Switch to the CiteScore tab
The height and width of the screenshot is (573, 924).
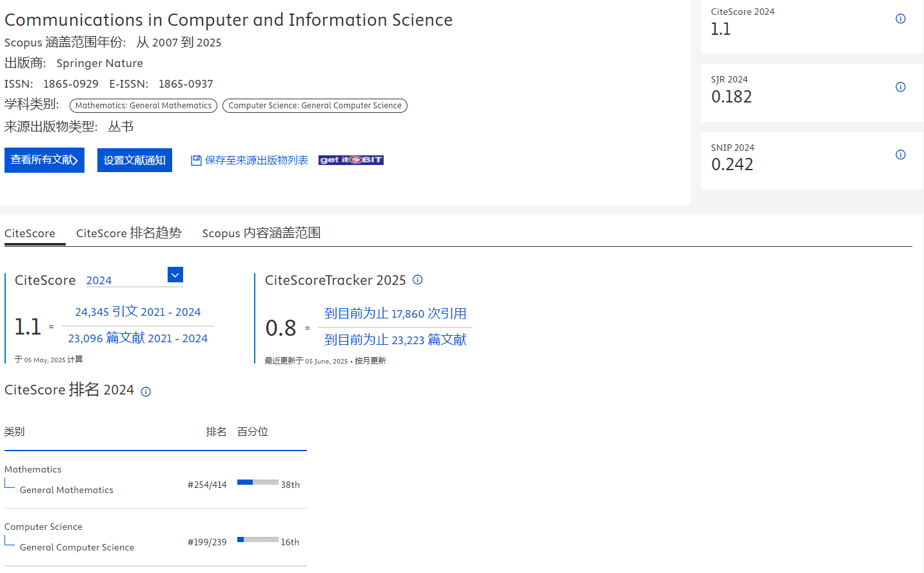(30, 233)
